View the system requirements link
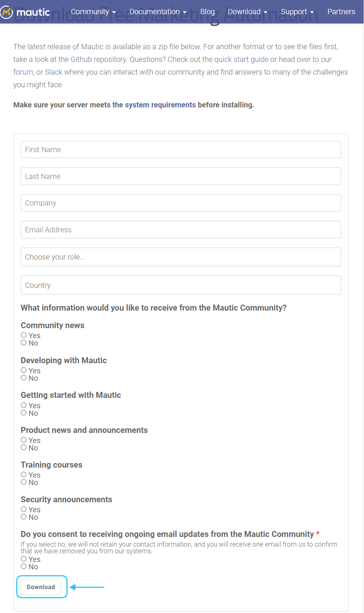This screenshot has width=364, height=613. pos(161,105)
